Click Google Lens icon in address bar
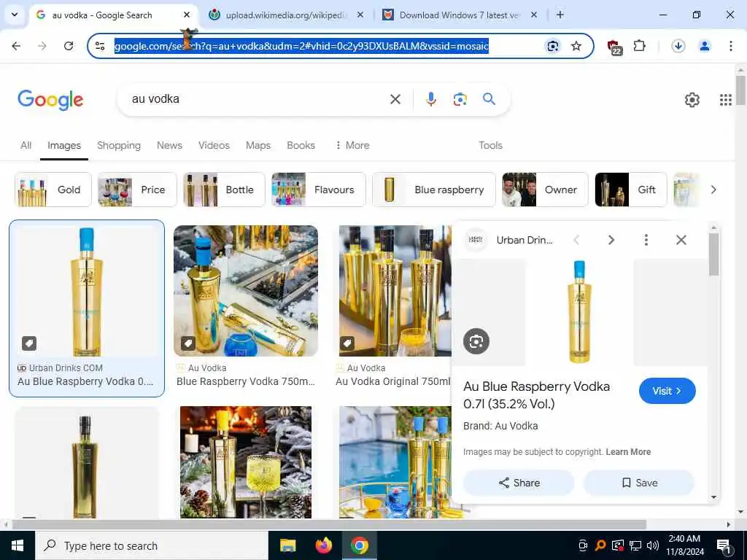Image resolution: width=747 pixels, height=560 pixels. 553,46
